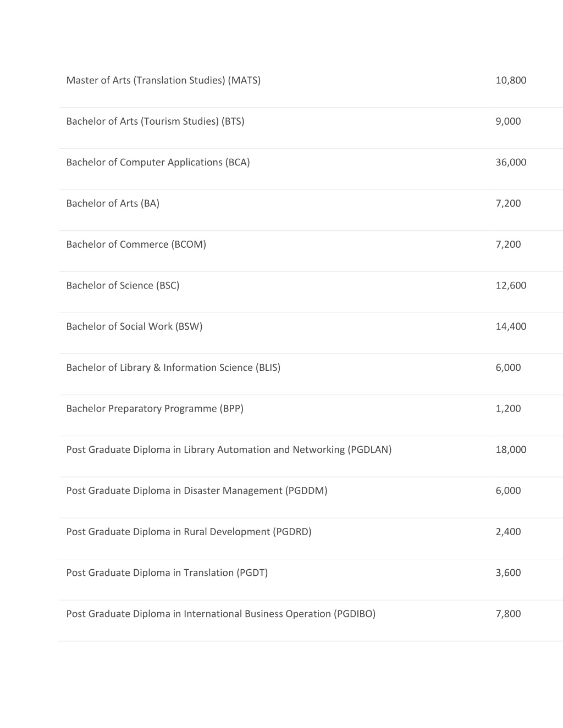Select PG Diploma in Rural Development (PGDRD)
Viewport: 563px width, 728px height.
(189, 531)
